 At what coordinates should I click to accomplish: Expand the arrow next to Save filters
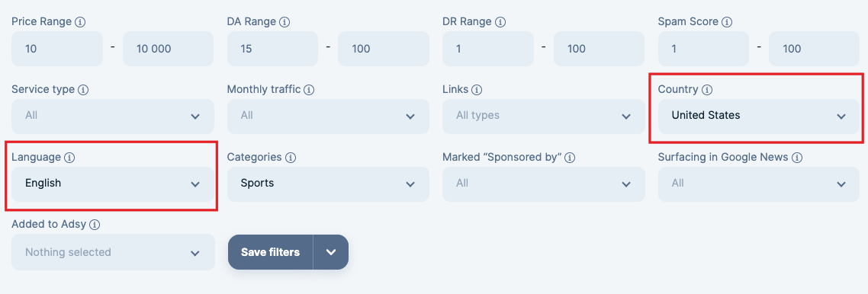point(331,252)
